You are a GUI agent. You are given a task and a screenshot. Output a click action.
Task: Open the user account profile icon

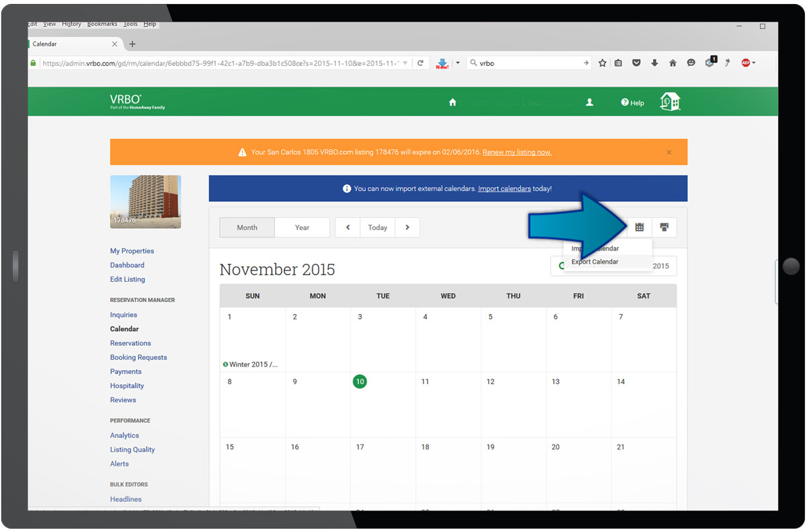tap(590, 102)
